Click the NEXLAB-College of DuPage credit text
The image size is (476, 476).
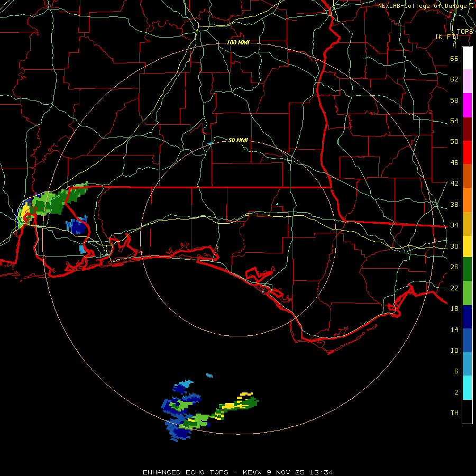point(425,6)
